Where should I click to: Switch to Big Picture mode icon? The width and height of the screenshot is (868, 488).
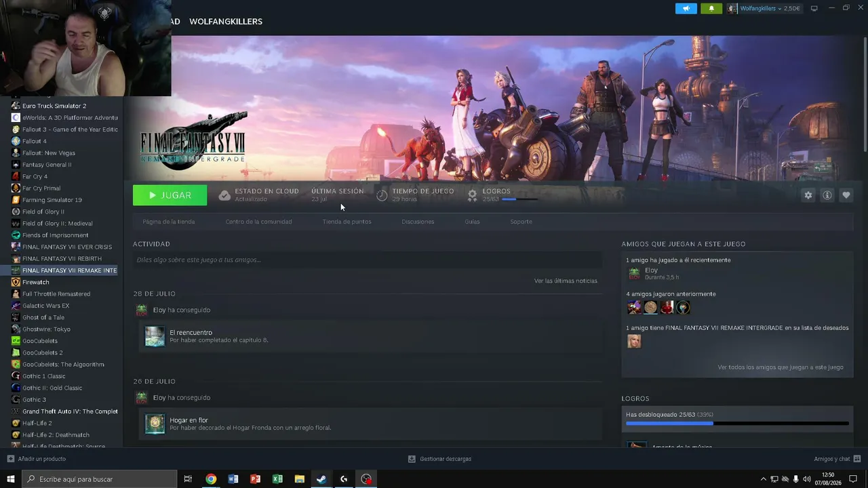pyautogui.click(x=814, y=9)
